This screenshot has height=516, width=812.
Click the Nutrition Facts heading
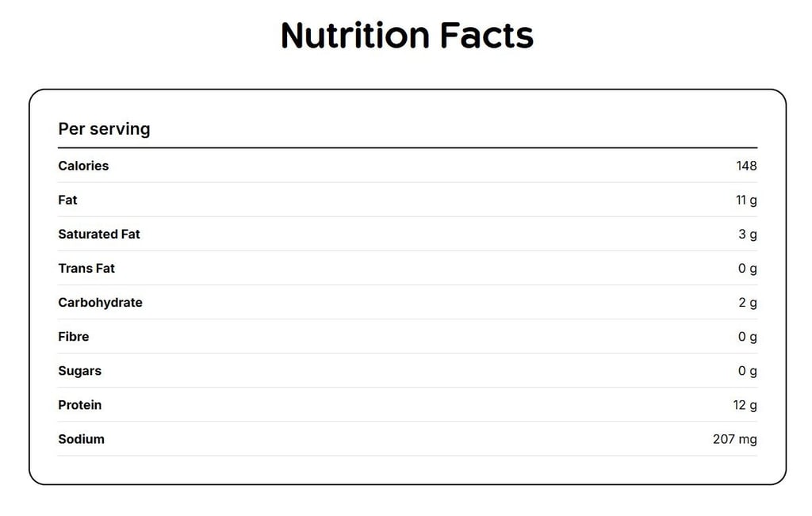coord(407,35)
